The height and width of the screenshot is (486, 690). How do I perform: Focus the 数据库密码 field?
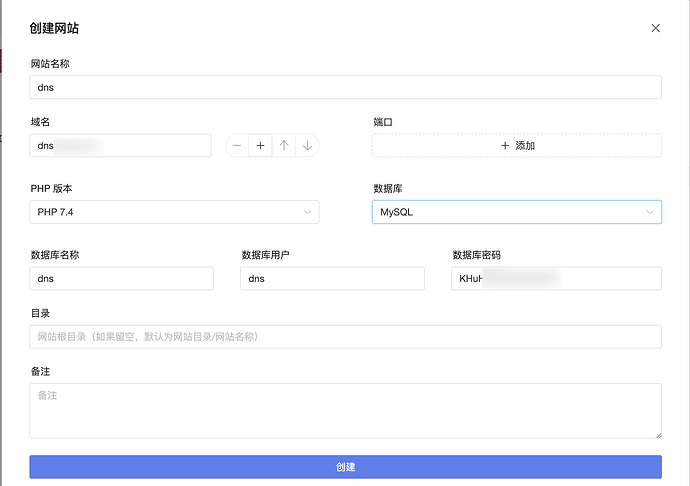(x=556, y=279)
